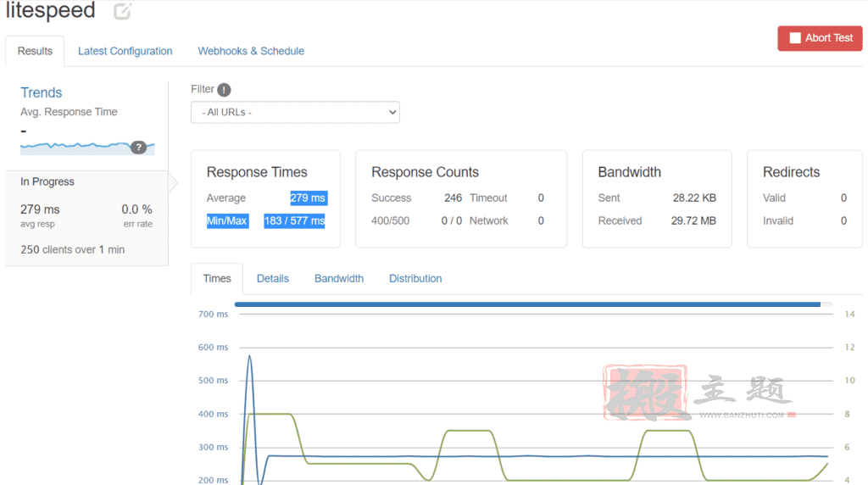The image size is (868, 485).
Task: Click the stop square icon in Abort Test
Action: point(795,38)
